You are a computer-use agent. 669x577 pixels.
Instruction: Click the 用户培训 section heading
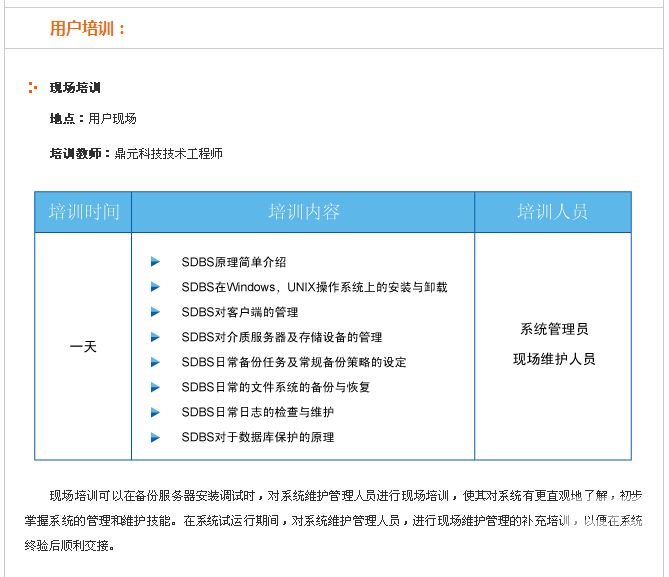[x=87, y=29]
